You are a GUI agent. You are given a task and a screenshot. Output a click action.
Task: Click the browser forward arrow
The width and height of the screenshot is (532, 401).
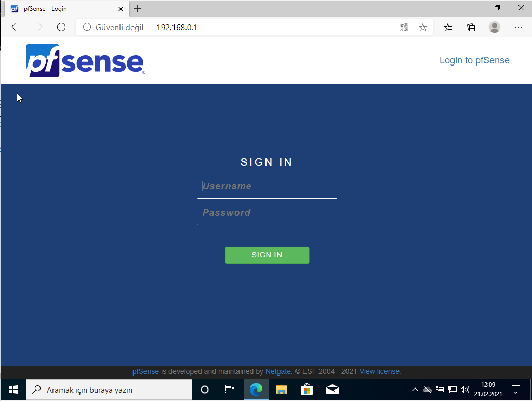pos(38,27)
